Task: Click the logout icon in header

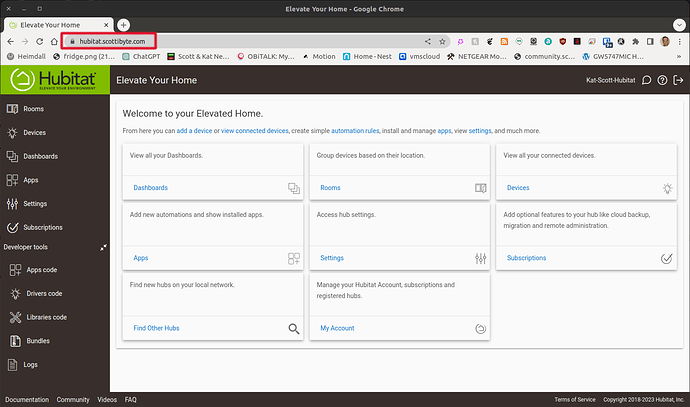Action: (x=677, y=80)
